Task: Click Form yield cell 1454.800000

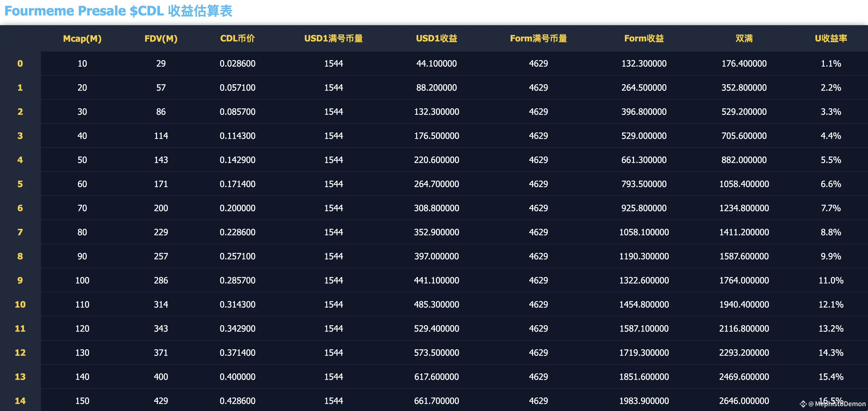Action: (644, 305)
